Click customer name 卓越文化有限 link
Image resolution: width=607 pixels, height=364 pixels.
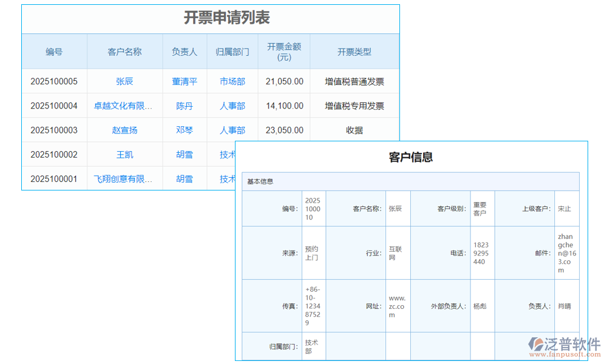[x=124, y=106]
